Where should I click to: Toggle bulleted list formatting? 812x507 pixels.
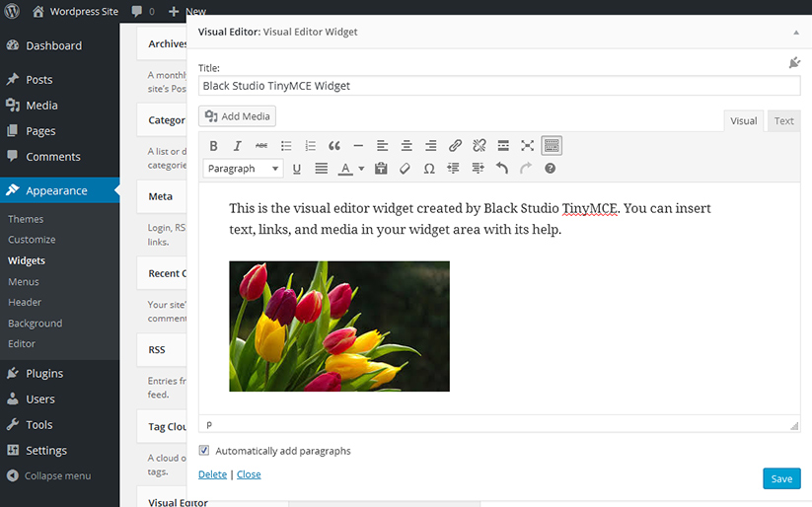[286, 146]
